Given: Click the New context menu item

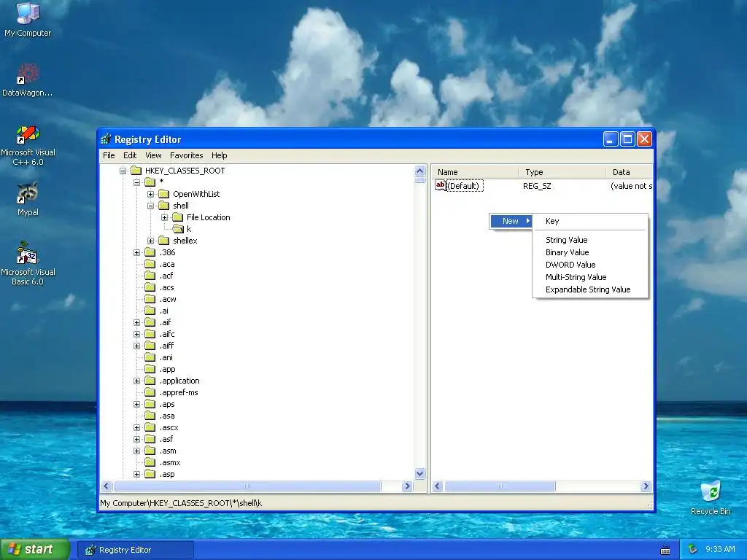Looking at the screenshot, I should (511, 221).
